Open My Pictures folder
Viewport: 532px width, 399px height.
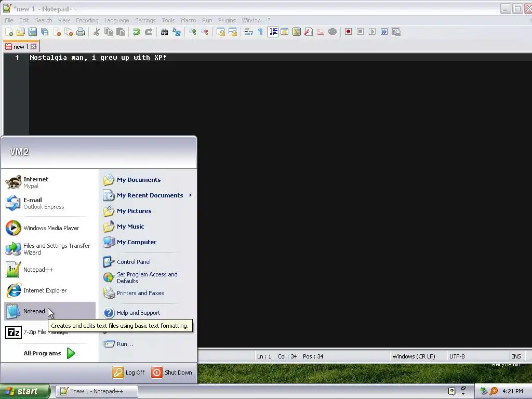coord(148,211)
